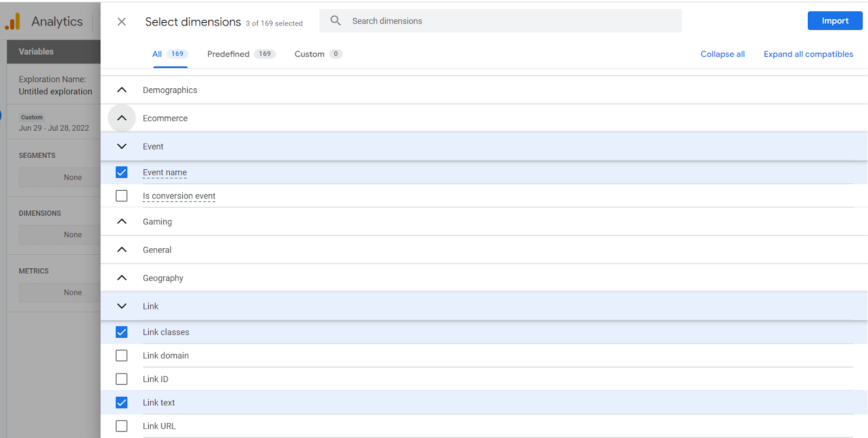This screenshot has width=868, height=438.
Task: Close the Select dimensions panel
Action: pyautogui.click(x=122, y=22)
